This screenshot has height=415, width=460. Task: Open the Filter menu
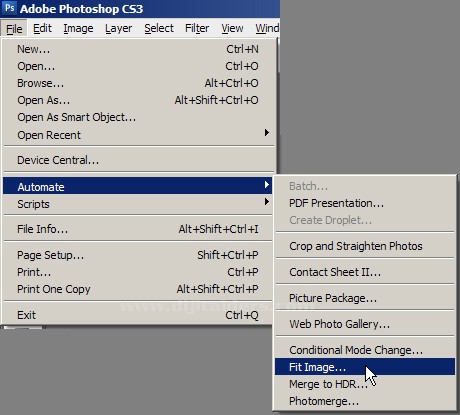pyautogui.click(x=197, y=29)
